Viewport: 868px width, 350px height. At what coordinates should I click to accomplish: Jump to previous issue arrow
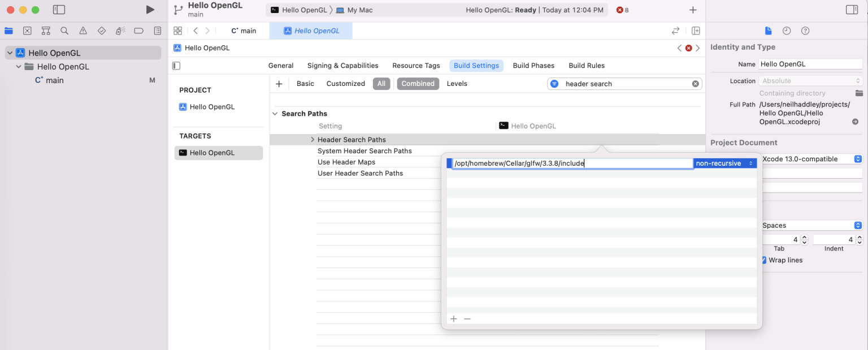pos(680,48)
